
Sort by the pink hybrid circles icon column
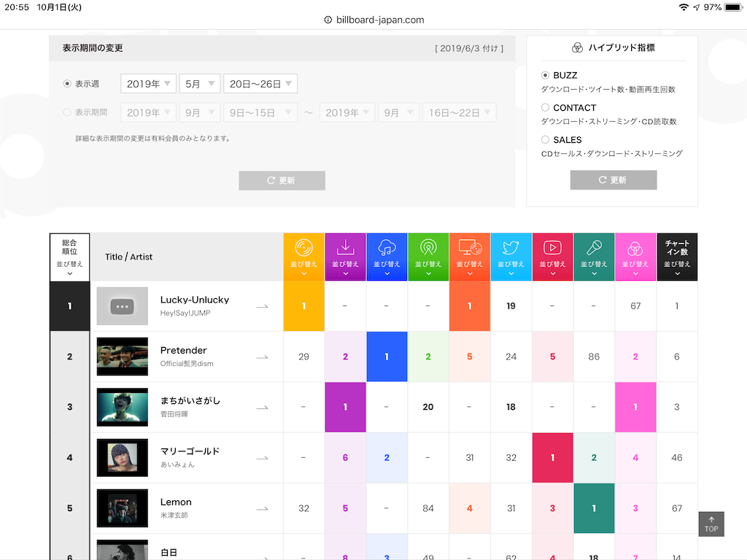click(x=635, y=257)
